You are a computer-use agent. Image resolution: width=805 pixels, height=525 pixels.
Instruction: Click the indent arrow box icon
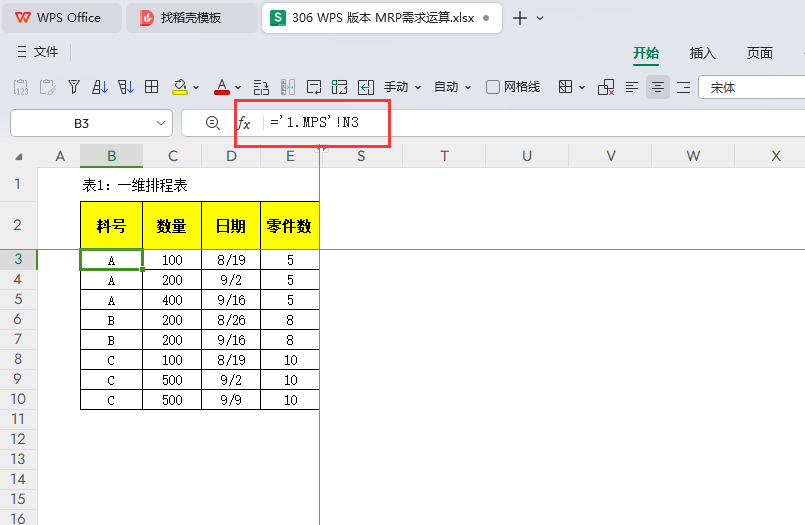point(366,87)
